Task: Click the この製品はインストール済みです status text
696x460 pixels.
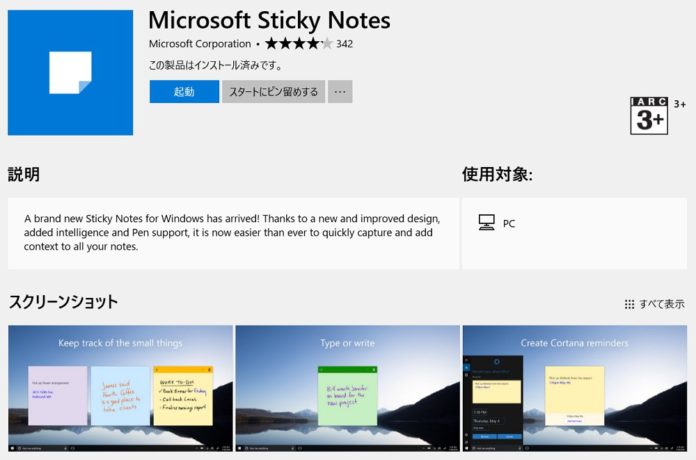Action: coord(215,66)
